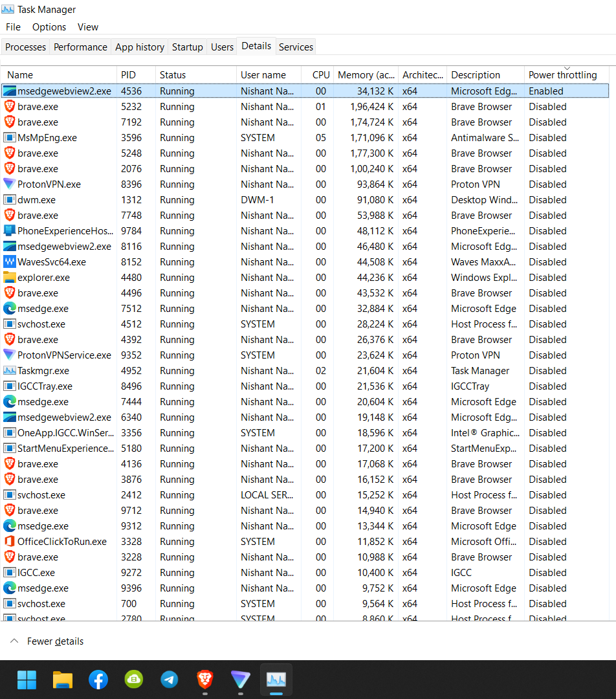The width and height of the screenshot is (616, 699).
Task: Switch to the Services tab
Action: click(296, 47)
